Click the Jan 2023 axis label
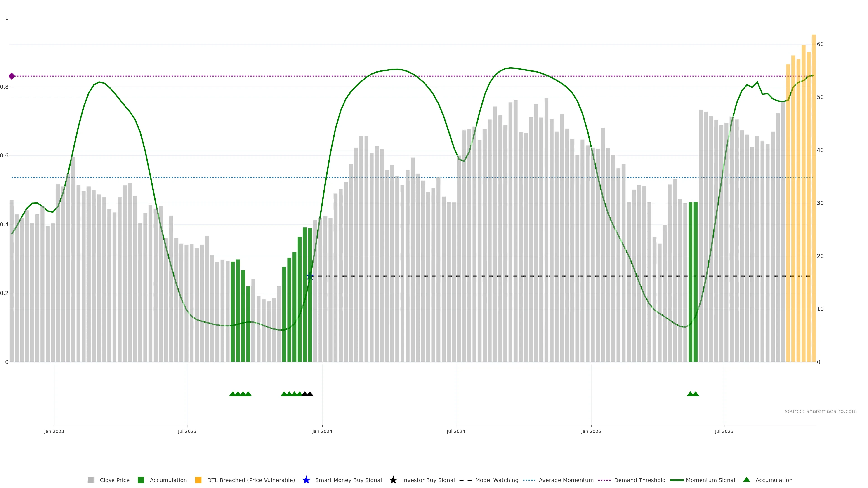The image size is (868, 488). [x=54, y=431]
